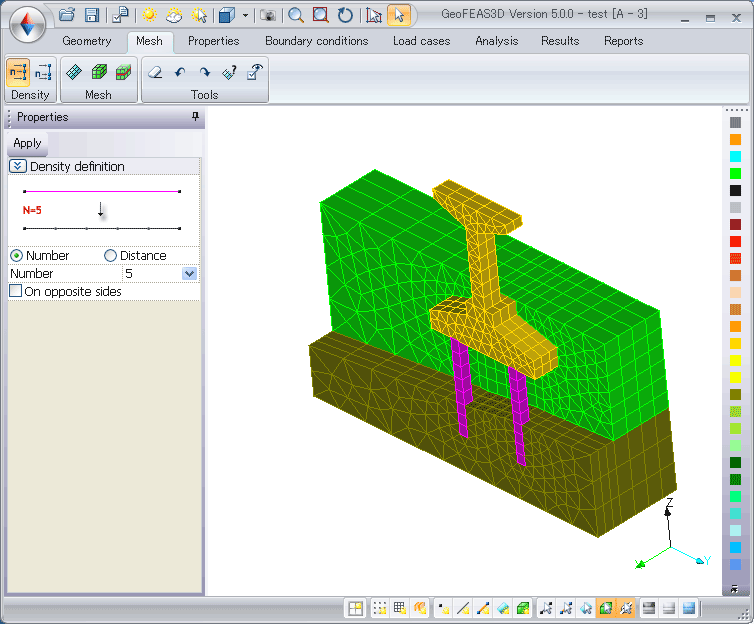Click the camera snapshot icon
Viewport: 754px width, 624px height.
click(267, 15)
